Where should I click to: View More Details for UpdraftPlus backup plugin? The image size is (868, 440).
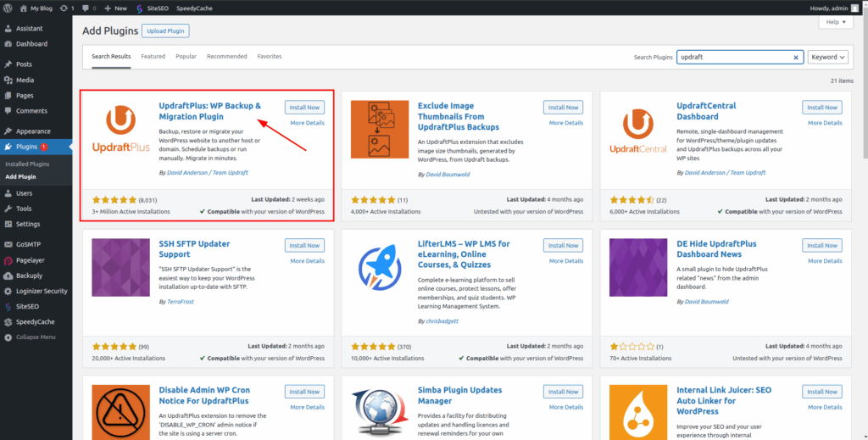tap(307, 123)
